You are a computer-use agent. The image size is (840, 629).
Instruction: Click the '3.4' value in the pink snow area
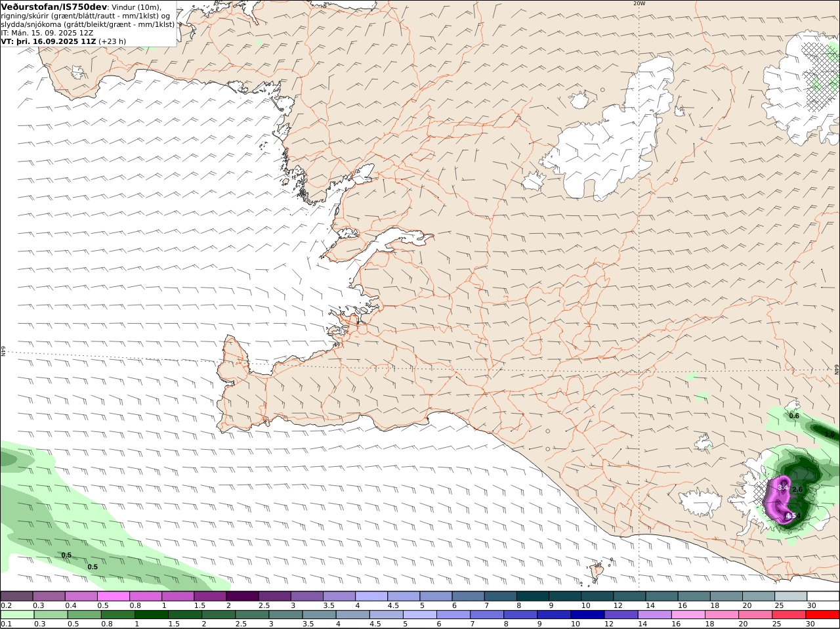click(782, 488)
